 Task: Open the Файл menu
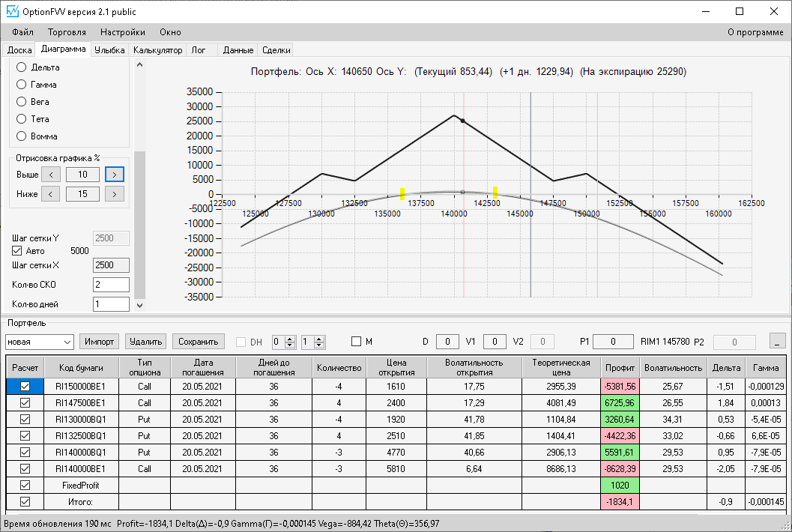click(x=22, y=32)
